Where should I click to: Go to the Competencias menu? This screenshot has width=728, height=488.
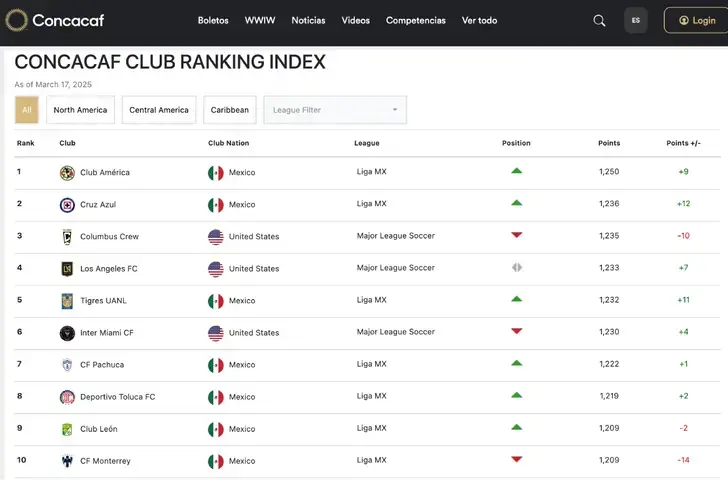click(416, 20)
